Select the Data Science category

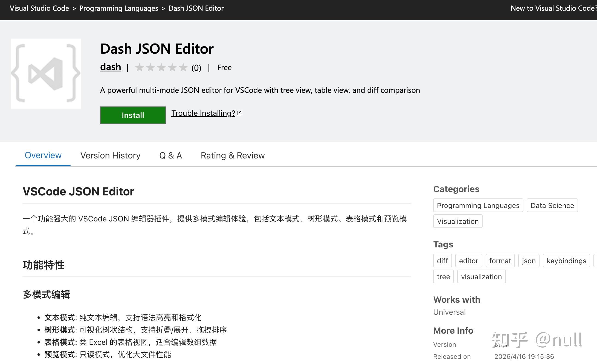tap(552, 206)
